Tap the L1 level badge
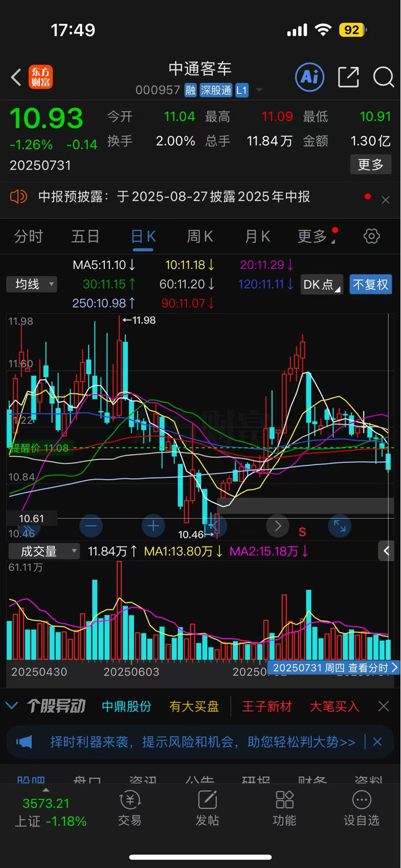The image size is (401, 868). tap(241, 90)
